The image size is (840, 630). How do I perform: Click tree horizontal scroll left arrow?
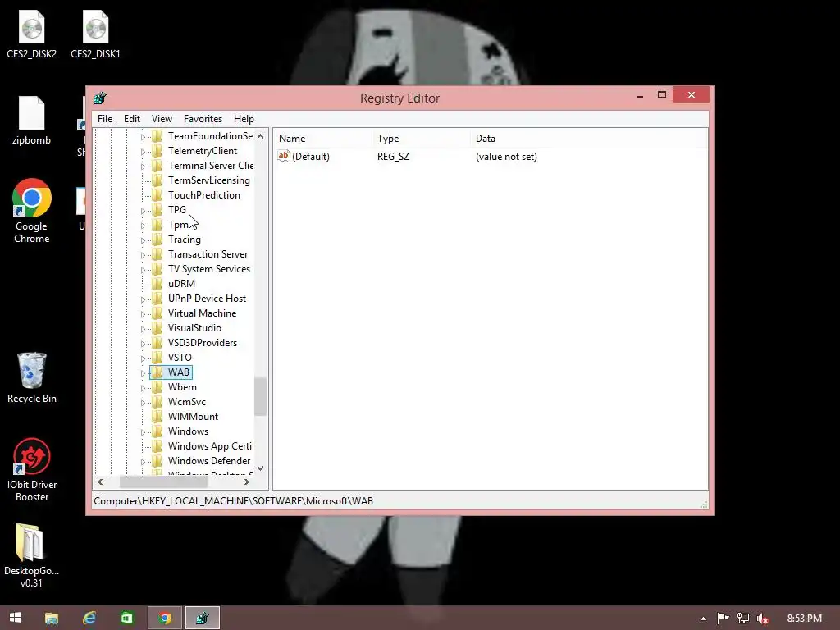pos(100,482)
